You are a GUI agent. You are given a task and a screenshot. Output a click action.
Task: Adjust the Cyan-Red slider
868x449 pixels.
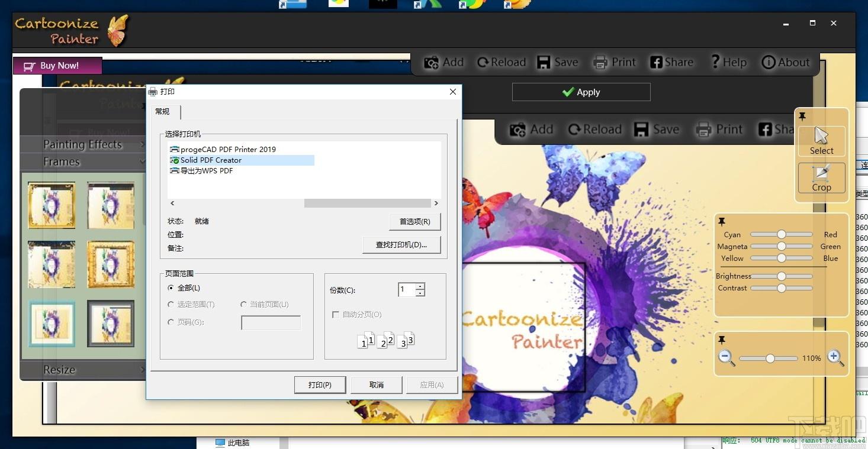(x=782, y=235)
